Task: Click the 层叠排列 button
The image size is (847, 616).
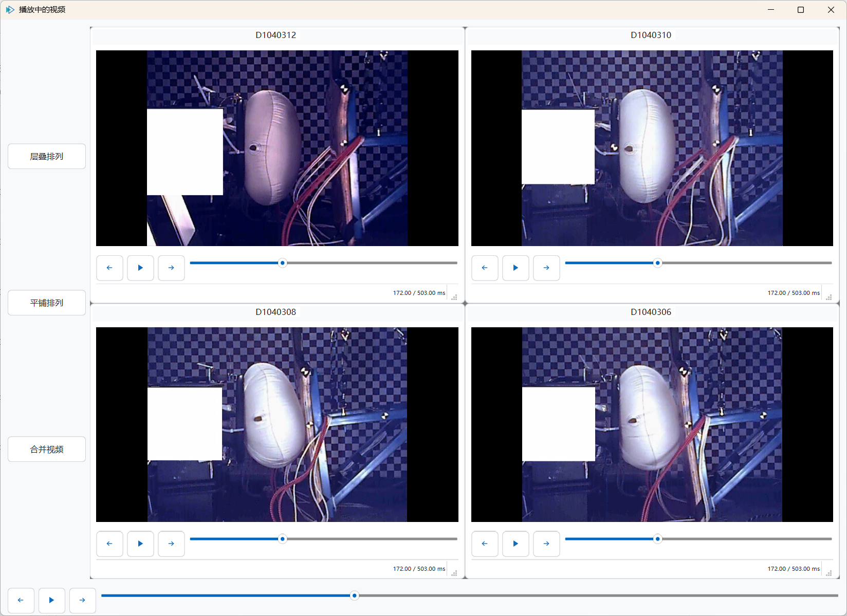Action: tap(47, 156)
